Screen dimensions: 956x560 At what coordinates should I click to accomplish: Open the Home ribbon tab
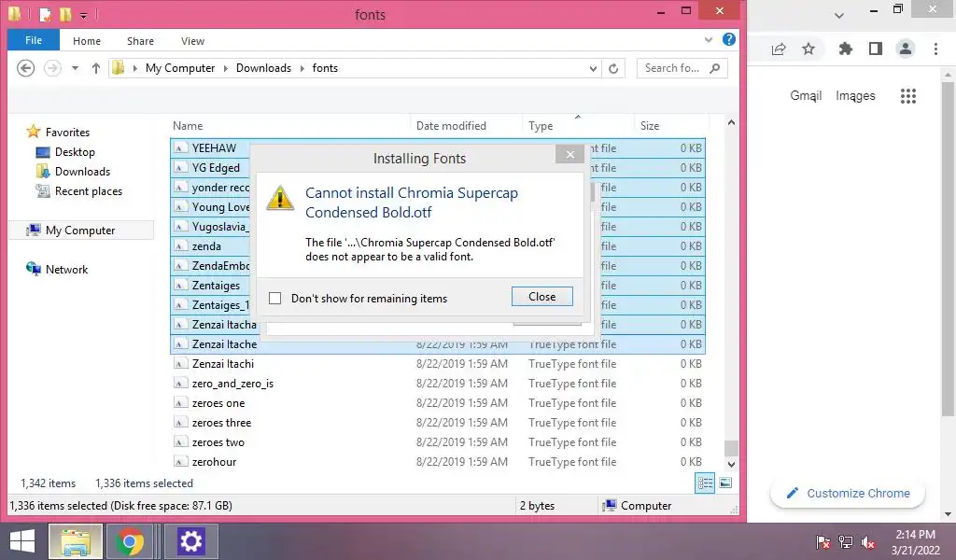(87, 41)
